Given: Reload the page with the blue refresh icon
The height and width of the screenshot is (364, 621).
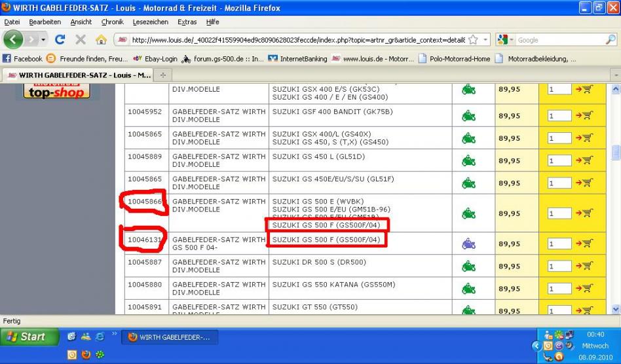Looking at the screenshot, I should click(x=60, y=39).
